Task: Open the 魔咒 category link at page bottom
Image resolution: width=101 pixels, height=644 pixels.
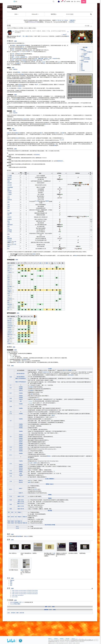Action: coord(18,612)
